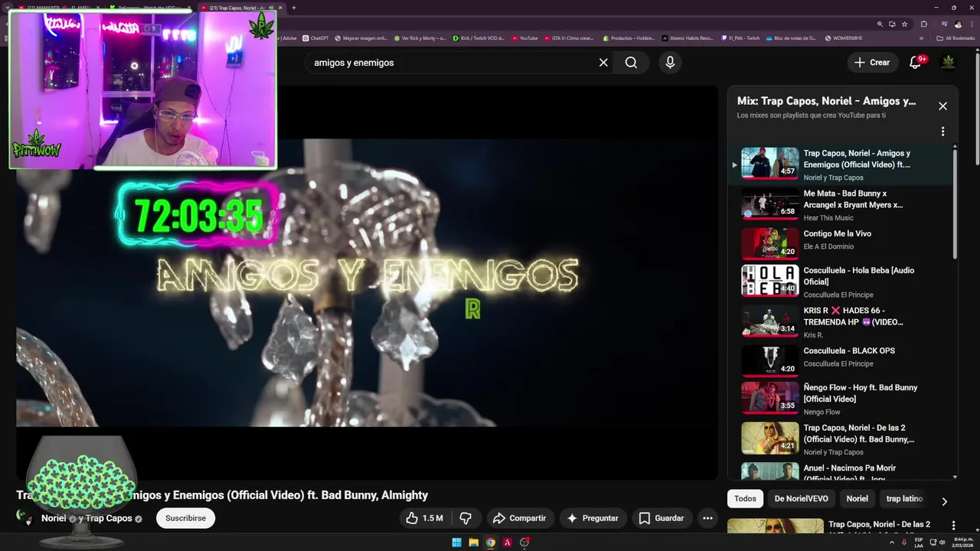Select the De NorielVEVO chip

pyautogui.click(x=801, y=499)
